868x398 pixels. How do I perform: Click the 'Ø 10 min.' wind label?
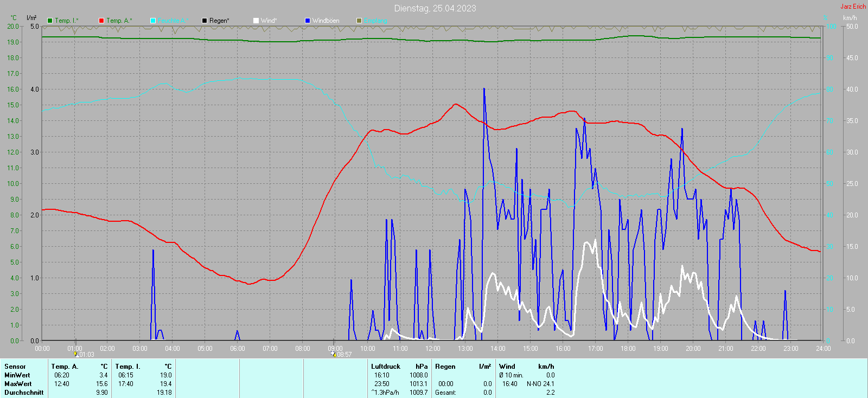click(x=512, y=375)
